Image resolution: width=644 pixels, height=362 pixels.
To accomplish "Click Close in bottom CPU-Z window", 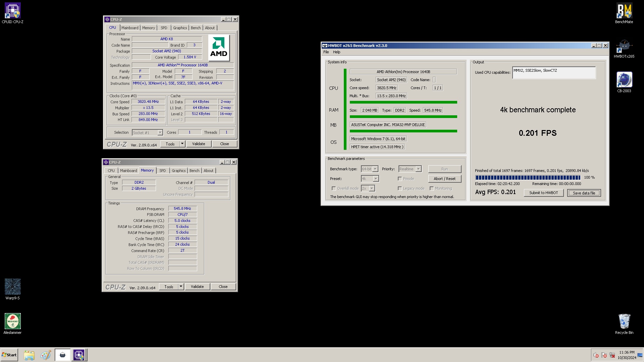I will pyautogui.click(x=223, y=287).
